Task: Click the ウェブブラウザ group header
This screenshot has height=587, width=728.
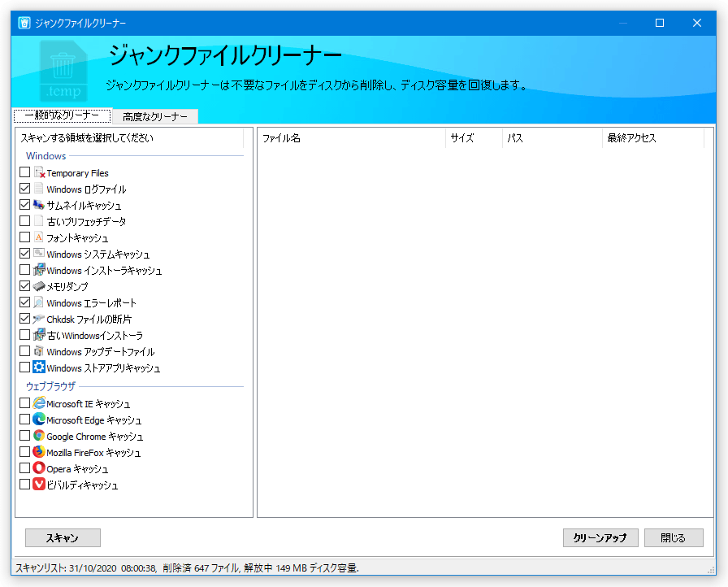Action: tap(50, 386)
